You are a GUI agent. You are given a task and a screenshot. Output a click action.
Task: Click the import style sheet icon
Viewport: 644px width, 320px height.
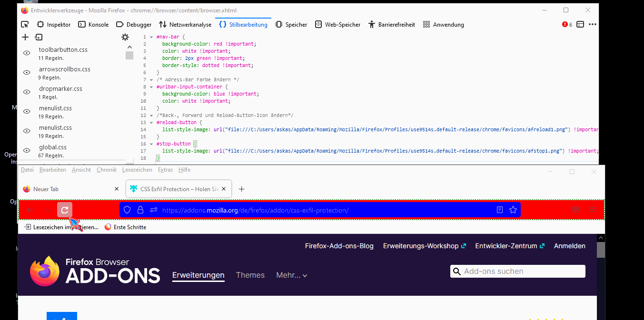(x=39, y=37)
